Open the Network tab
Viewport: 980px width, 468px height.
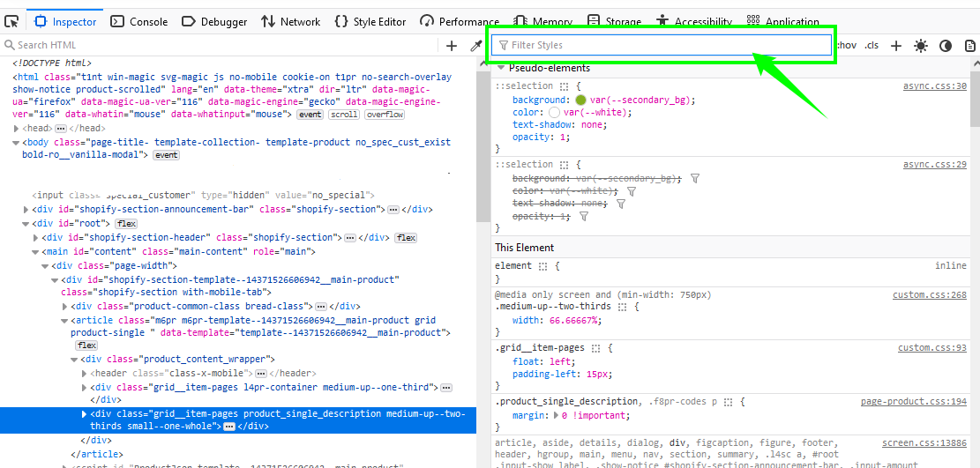(x=292, y=21)
